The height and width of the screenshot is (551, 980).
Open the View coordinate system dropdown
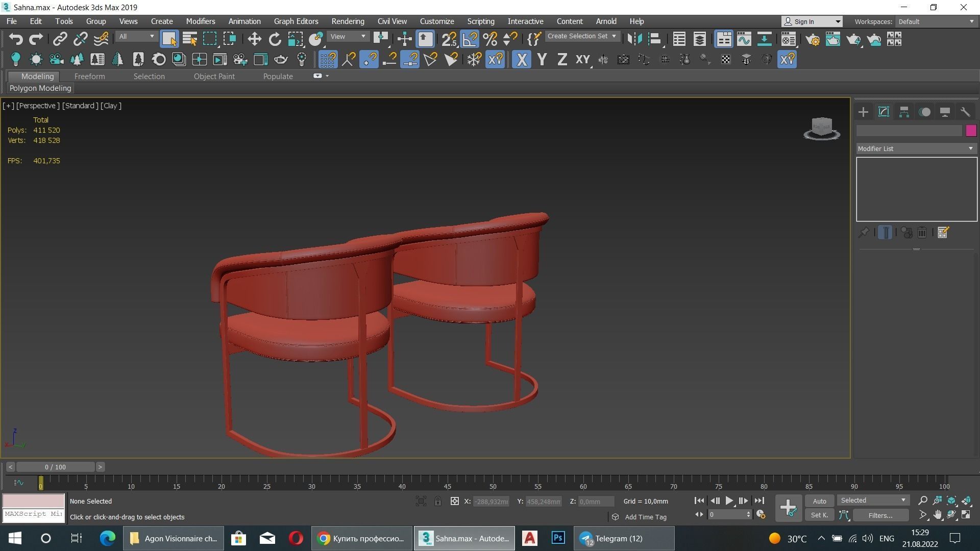[x=348, y=37]
